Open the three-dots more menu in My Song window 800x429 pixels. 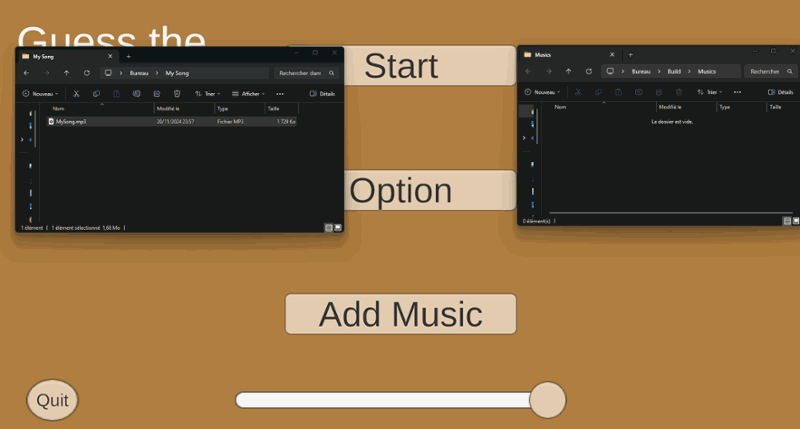[280, 94]
